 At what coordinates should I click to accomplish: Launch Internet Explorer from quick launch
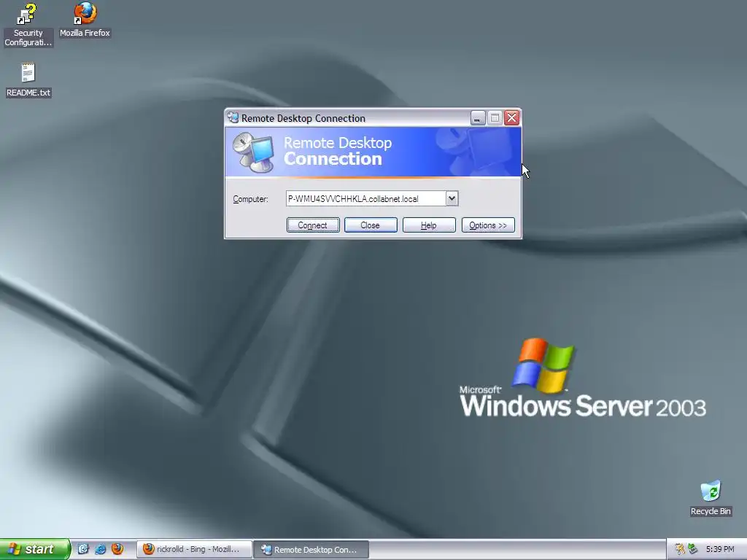click(x=100, y=549)
